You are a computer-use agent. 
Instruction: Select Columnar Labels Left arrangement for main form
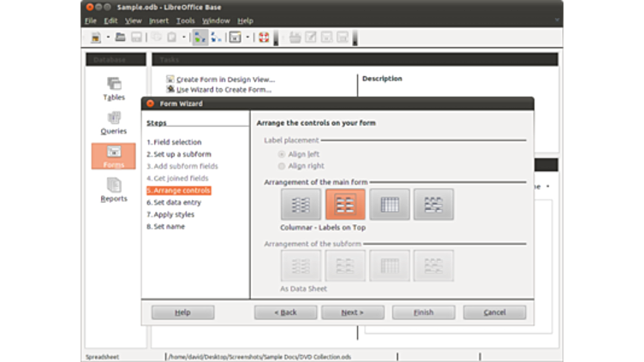click(301, 205)
